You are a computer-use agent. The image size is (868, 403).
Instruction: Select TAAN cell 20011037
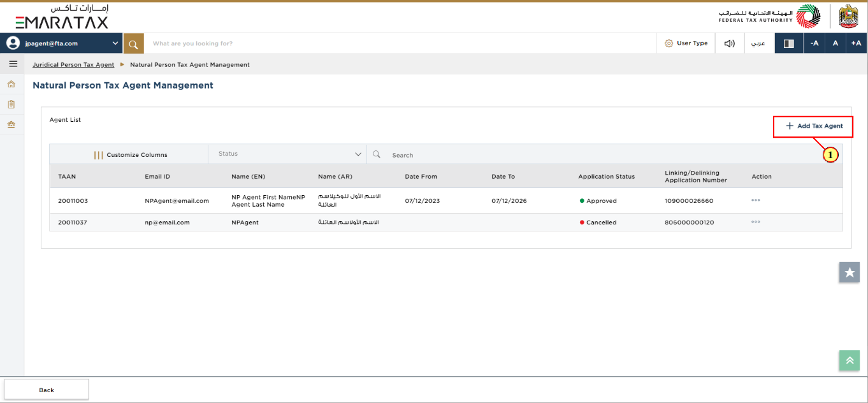click(73, 223)
